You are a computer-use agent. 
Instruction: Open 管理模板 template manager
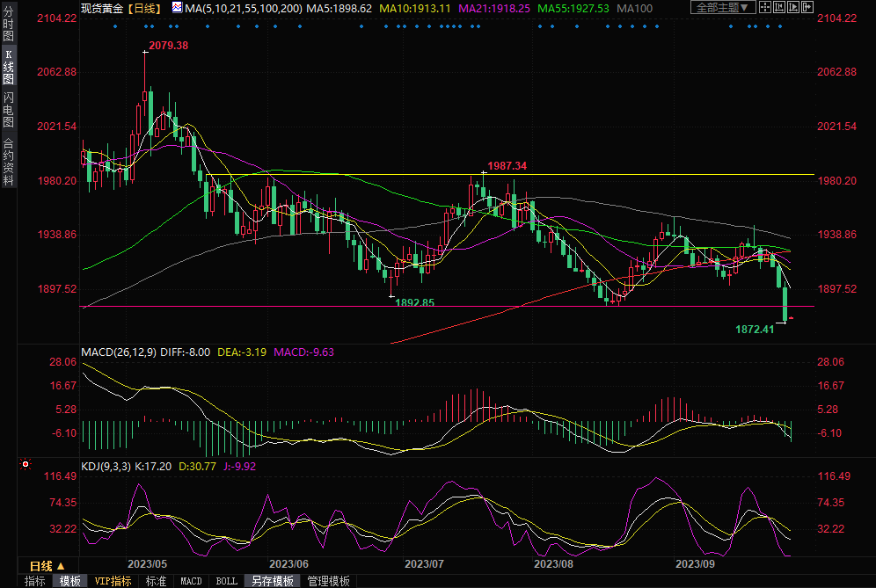328,581
